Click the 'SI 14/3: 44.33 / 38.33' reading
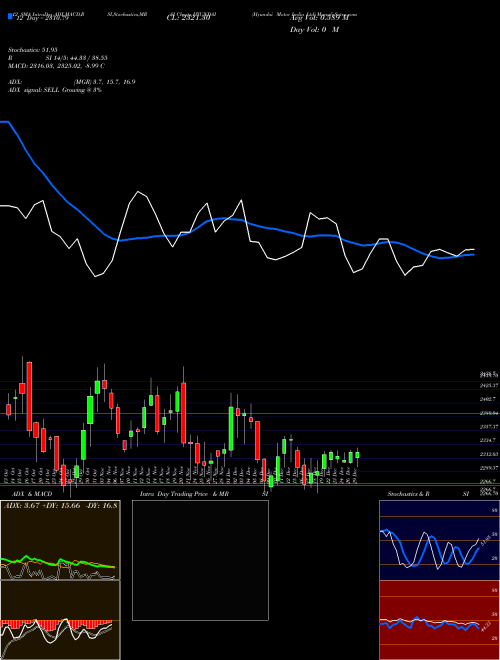 coord(77,58)
